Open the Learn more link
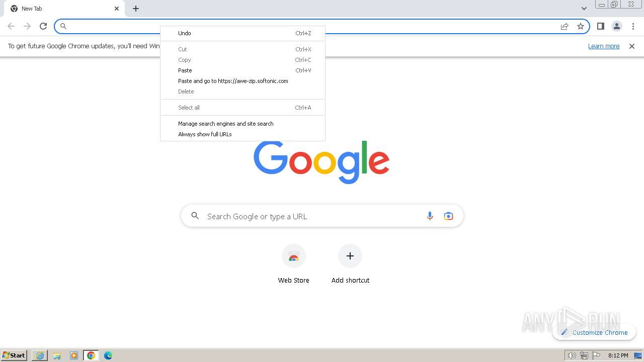Screen dimensions: 644x362 (604, 46)
